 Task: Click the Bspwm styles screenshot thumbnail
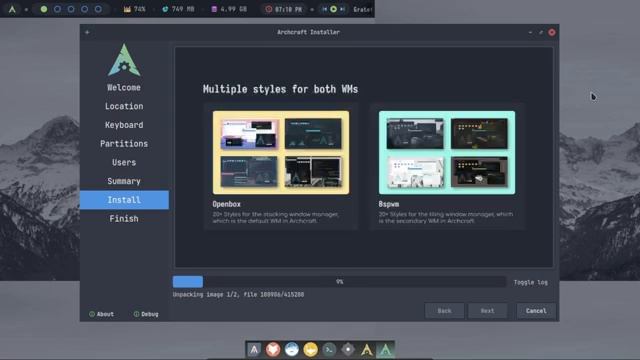447,152
